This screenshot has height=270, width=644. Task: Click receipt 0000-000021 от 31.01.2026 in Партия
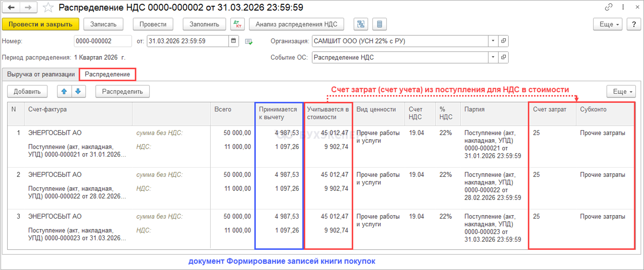click(493, 144)
